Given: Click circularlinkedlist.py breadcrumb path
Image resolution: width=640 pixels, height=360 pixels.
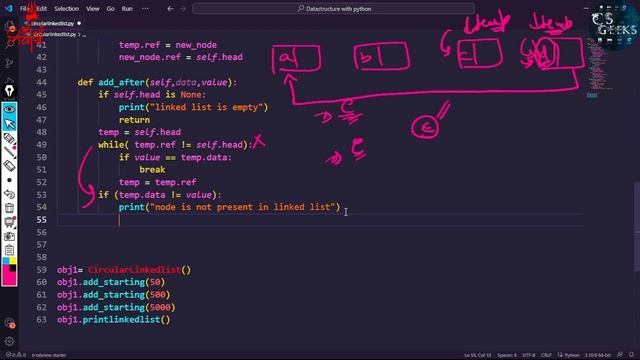Looking at the screenshot, I should 55,35.
